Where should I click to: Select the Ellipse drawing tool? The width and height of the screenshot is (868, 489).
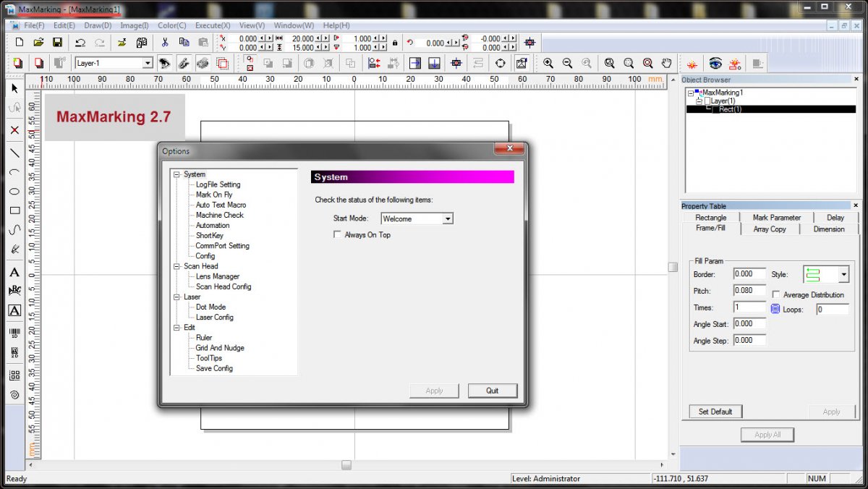click(x=14, y=192)
